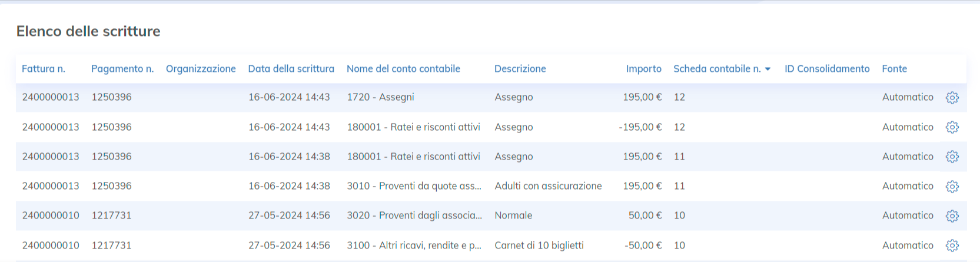Image resolution: width=980 pixels, height=262 pixels.
Task: Select the 3010 - Proventi da quote ass... account
Action: click(x=414, y=186)
